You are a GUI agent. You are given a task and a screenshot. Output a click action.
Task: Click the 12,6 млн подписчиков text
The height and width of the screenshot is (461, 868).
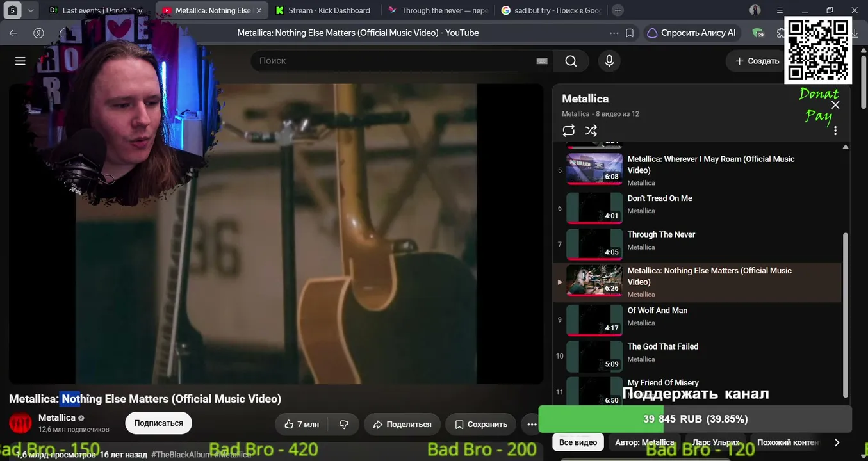pos(74,429)
